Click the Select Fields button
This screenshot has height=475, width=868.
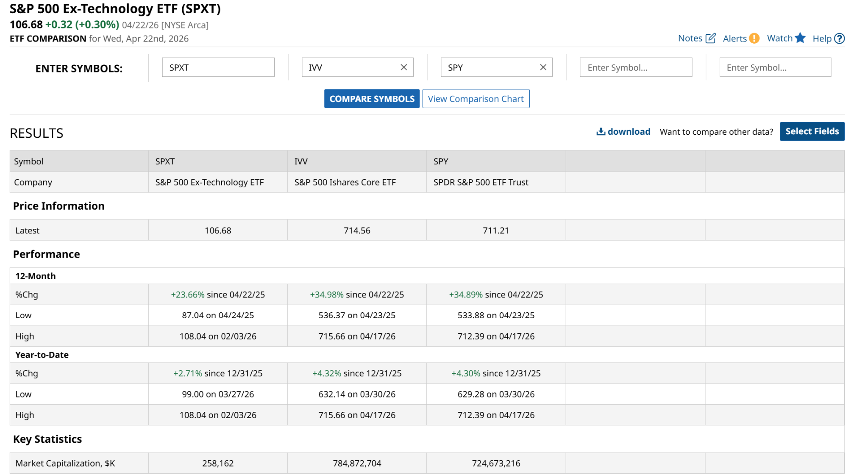coord(812,131)
